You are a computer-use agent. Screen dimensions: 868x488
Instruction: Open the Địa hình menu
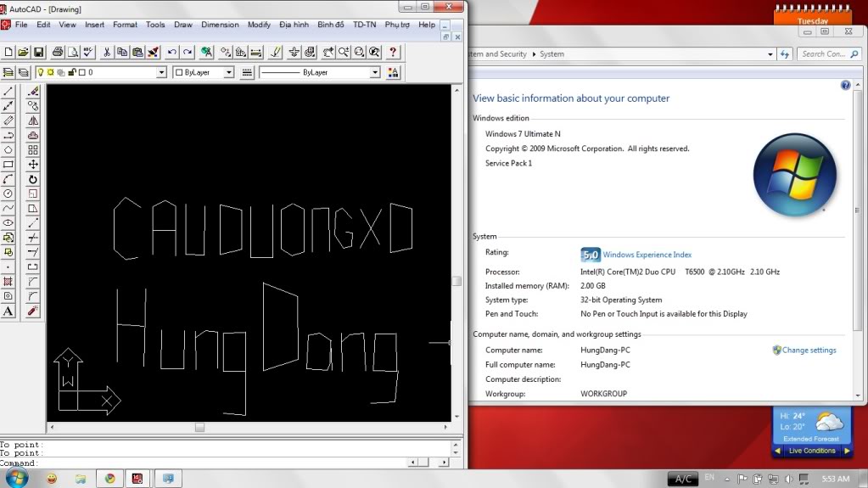294,25
